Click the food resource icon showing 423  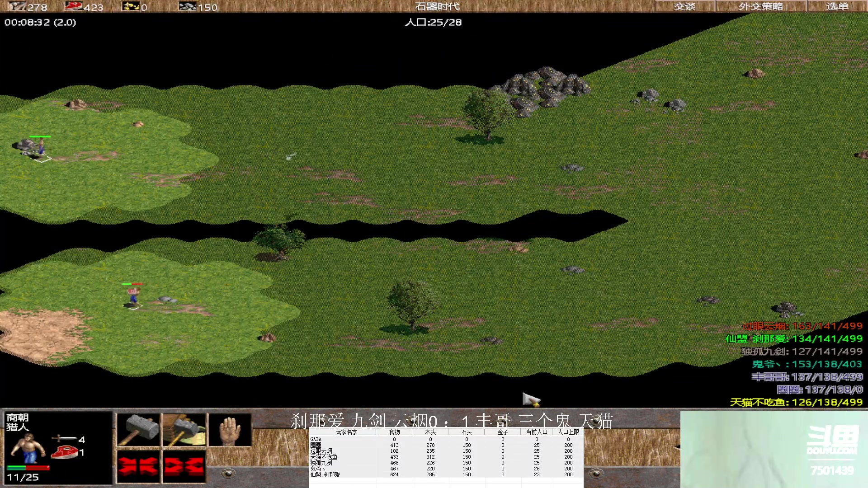click(74, 6)
